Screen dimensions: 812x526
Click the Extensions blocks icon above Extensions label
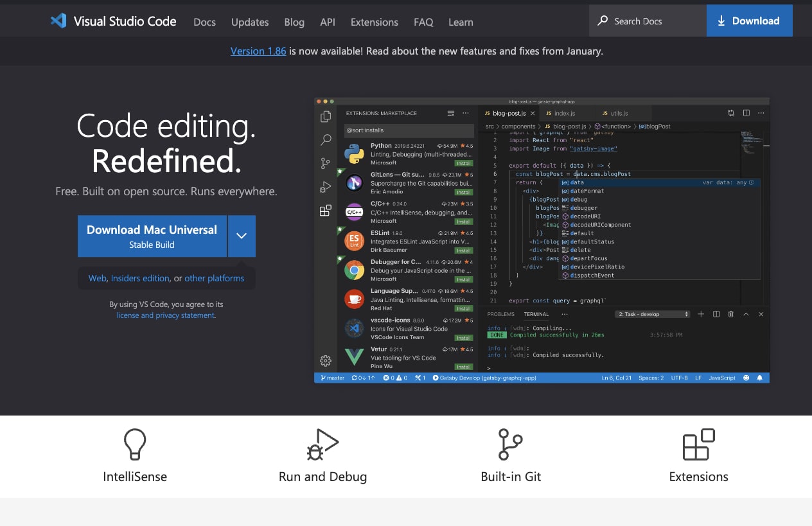tap(698, 444)
